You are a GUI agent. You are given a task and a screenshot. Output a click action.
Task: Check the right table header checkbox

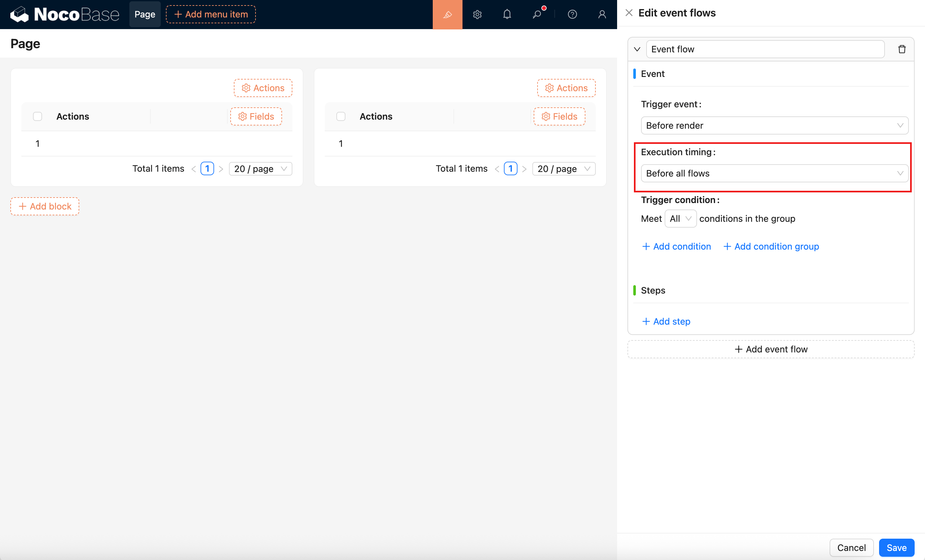pos(341,116)
